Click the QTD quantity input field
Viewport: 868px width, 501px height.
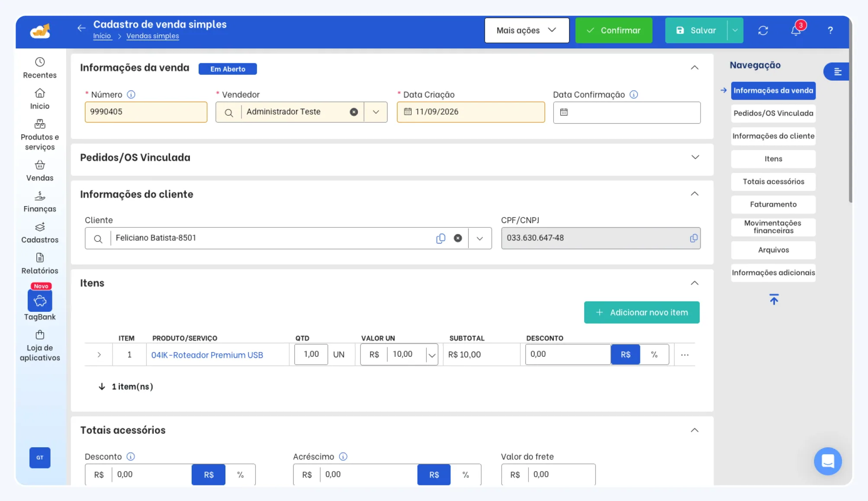[x=311, y=354]
